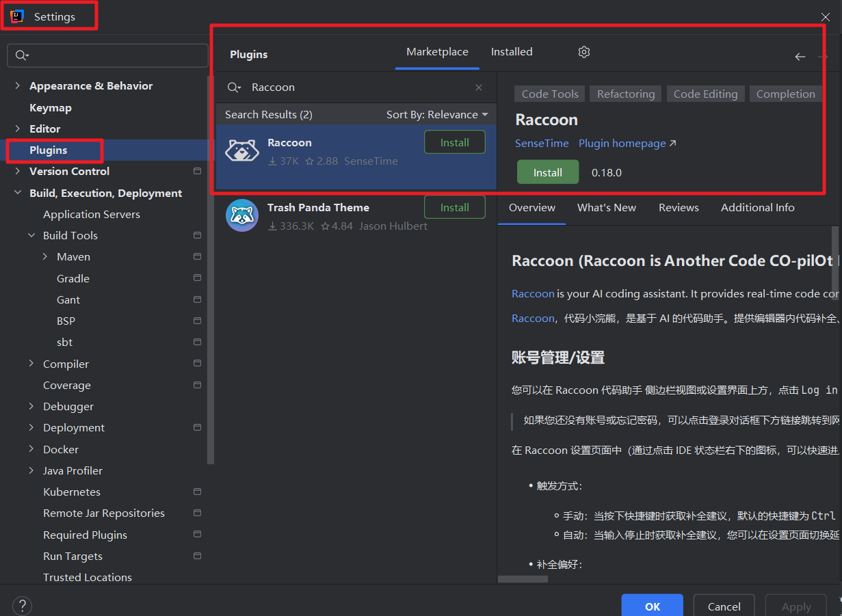Expand the Docker node
Screen dimensions: 842x616
(x=31, y=449)
